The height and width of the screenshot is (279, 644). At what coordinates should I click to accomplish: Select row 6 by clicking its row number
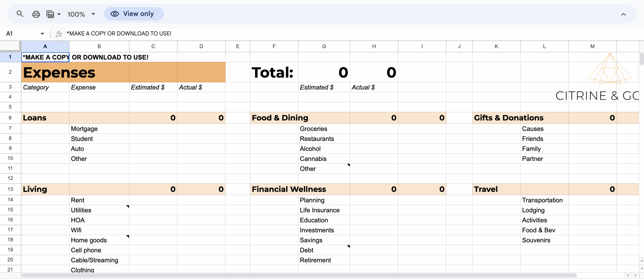click(10, 117)
